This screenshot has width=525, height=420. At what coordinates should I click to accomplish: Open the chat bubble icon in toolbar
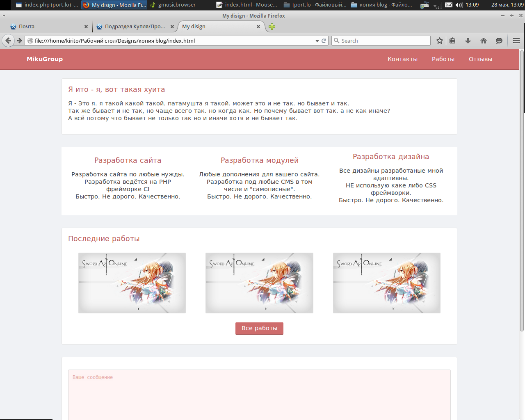click(x=499, y=41)
